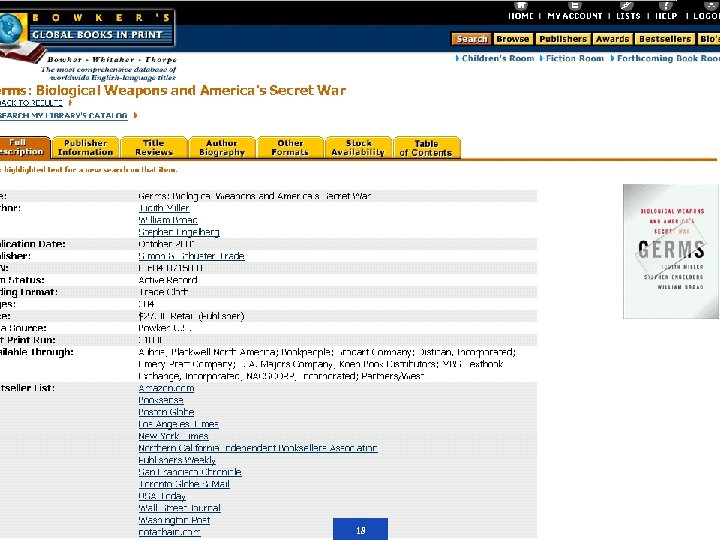This screenshot has width=720, height=540.
Task: Click arrow beside Search My Library's Catalog
Action: pos(135,115)
